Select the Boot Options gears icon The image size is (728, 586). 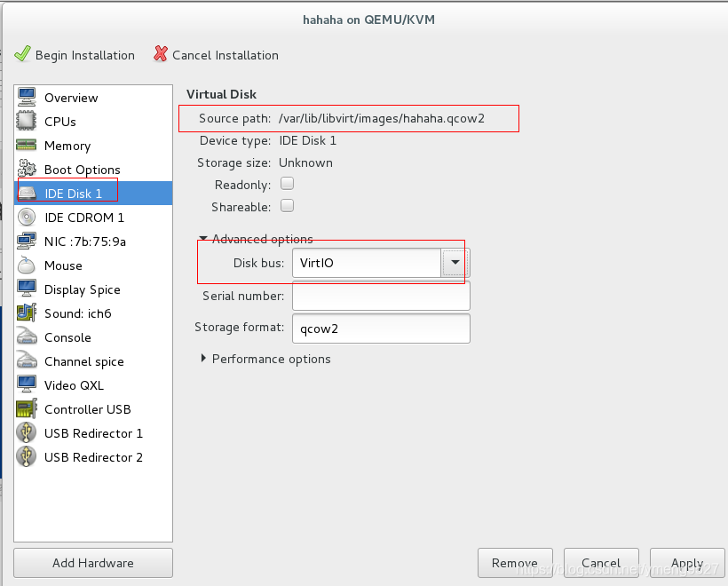tap(27, 168)
